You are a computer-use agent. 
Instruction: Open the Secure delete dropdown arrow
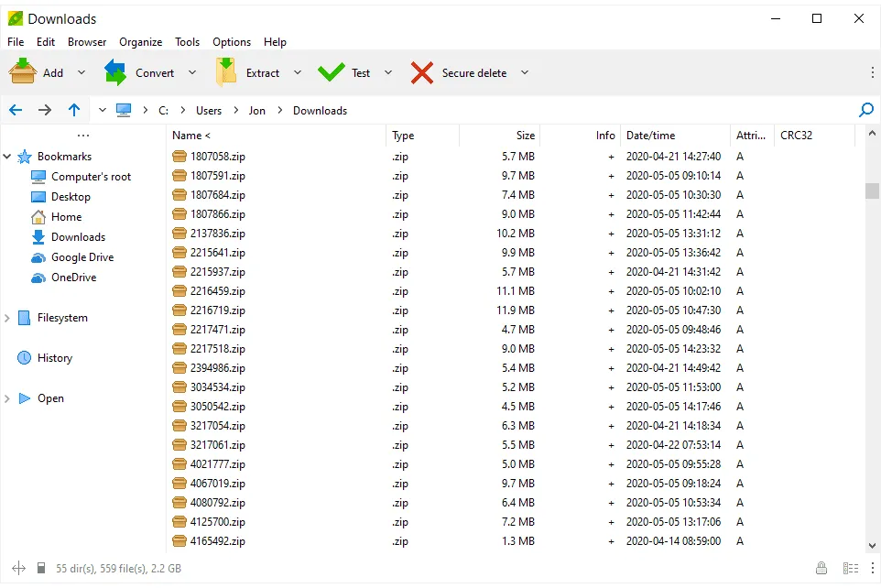tap(525, 72)
